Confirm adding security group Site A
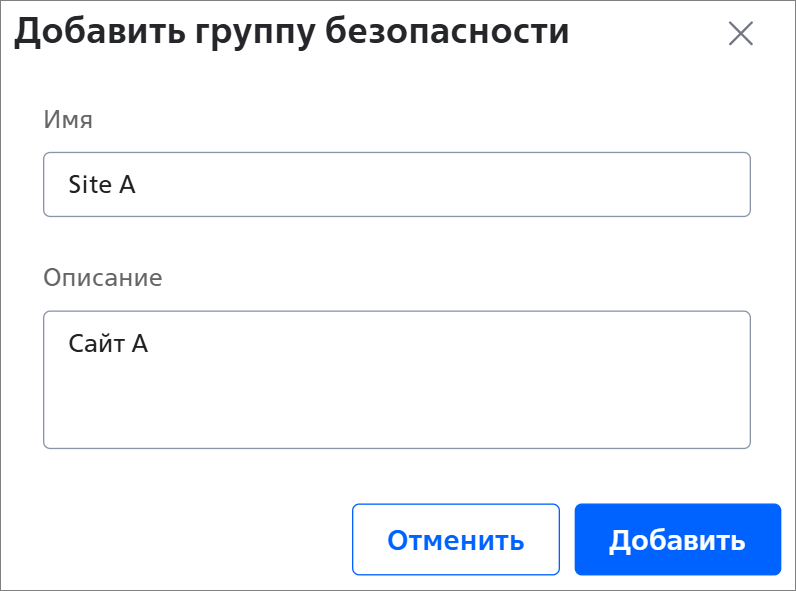796x591 pixels. [677, 539]
